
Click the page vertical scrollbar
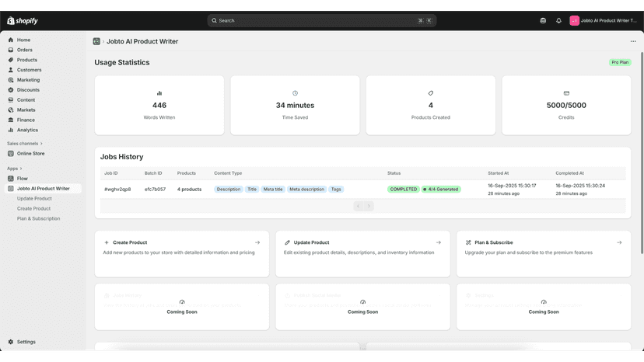[642, 153]
